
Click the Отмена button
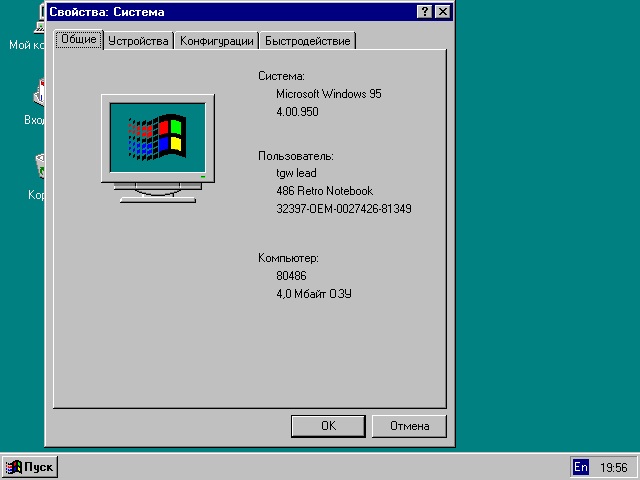pos(409,426)
